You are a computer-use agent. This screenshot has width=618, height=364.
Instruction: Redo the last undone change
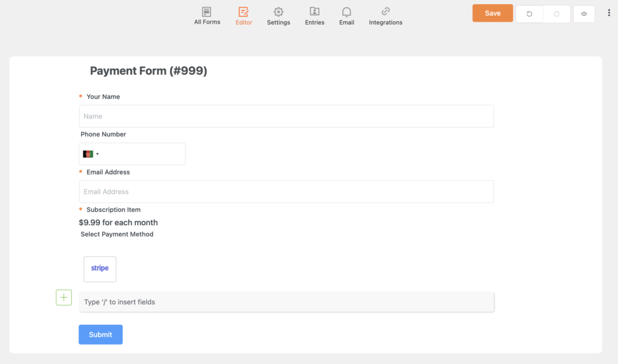pos(556,14)
